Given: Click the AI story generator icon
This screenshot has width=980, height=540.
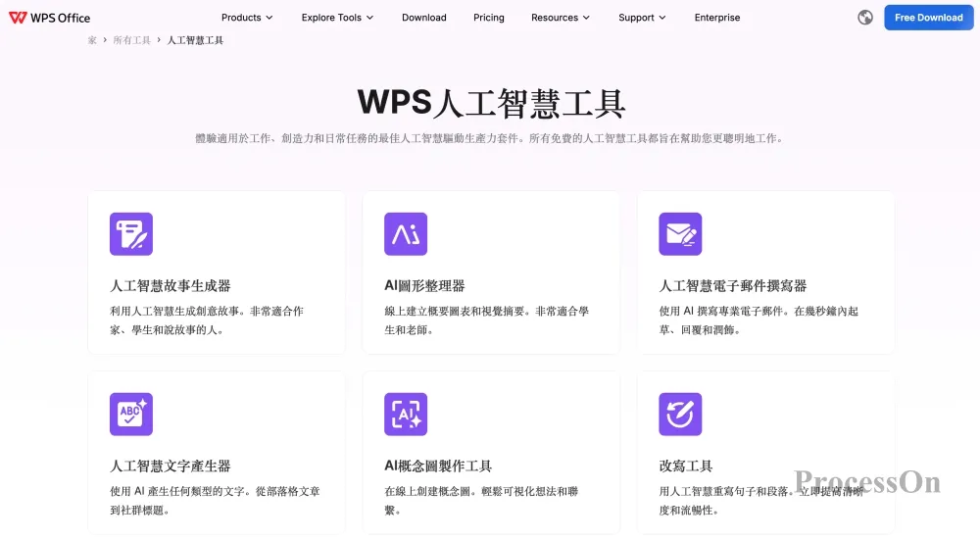Looking at the screenshot, I should coord(131,234).
